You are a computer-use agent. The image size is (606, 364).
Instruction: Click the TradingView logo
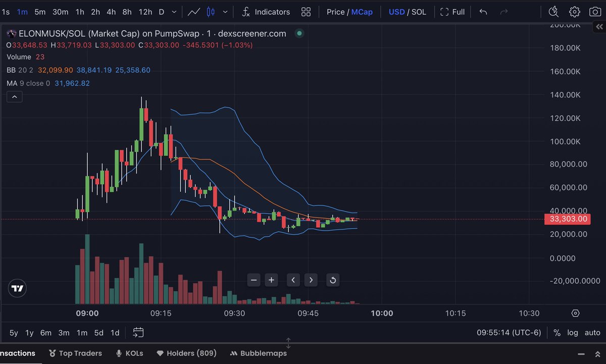click(18, 289)
